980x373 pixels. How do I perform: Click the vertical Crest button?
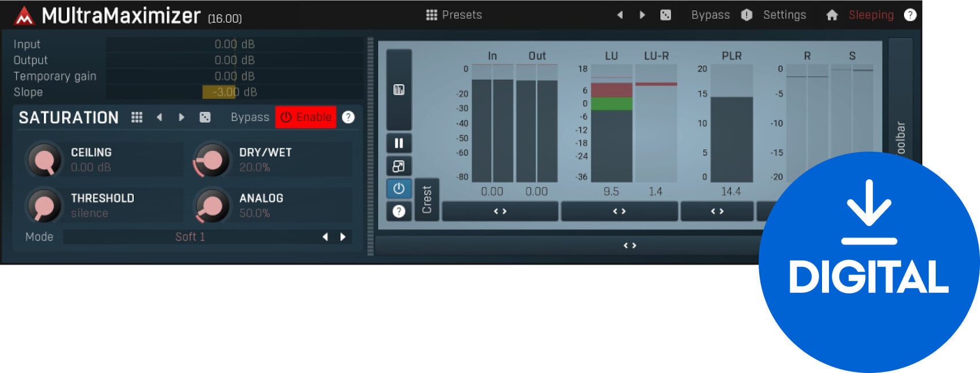(x=427, y=199)
